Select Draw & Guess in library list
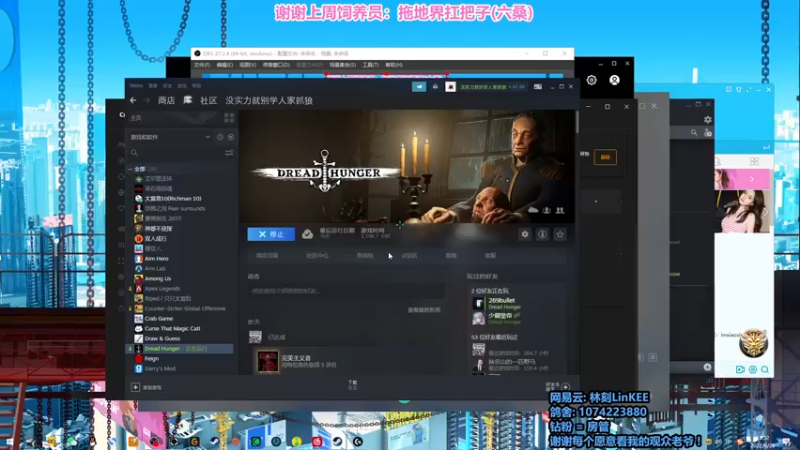 click(x=162, y=339)
